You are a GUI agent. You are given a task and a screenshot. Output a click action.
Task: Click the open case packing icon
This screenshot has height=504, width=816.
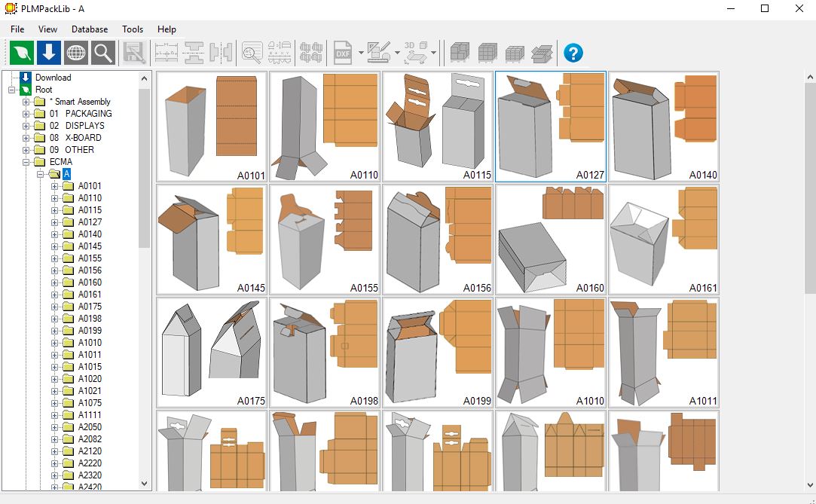tap(542, 53)
